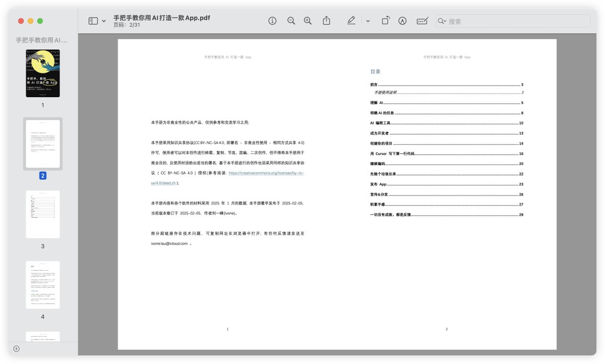605x364 pixels.
Task: Expand highlight color options arrow
Action: coord(368,21)
